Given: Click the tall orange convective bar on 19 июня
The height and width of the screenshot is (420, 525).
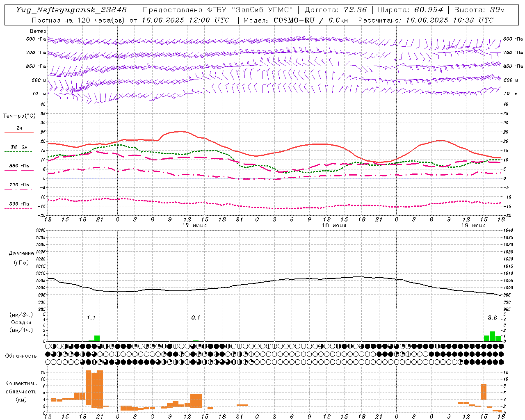Looking at the screenshot, I should (x=484, y=392).
